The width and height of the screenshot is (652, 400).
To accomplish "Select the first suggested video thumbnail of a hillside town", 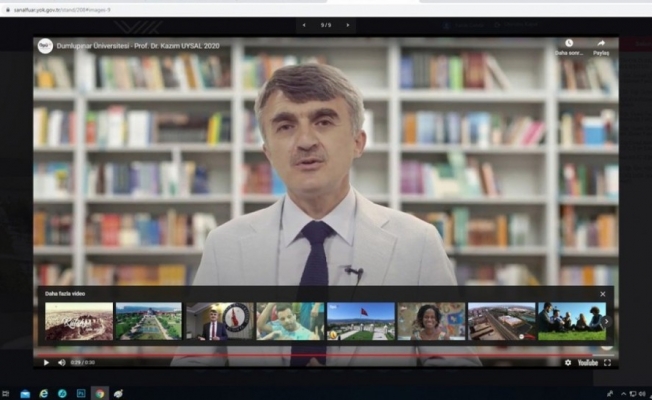I will pyautogui.click(x=78, y=321).
